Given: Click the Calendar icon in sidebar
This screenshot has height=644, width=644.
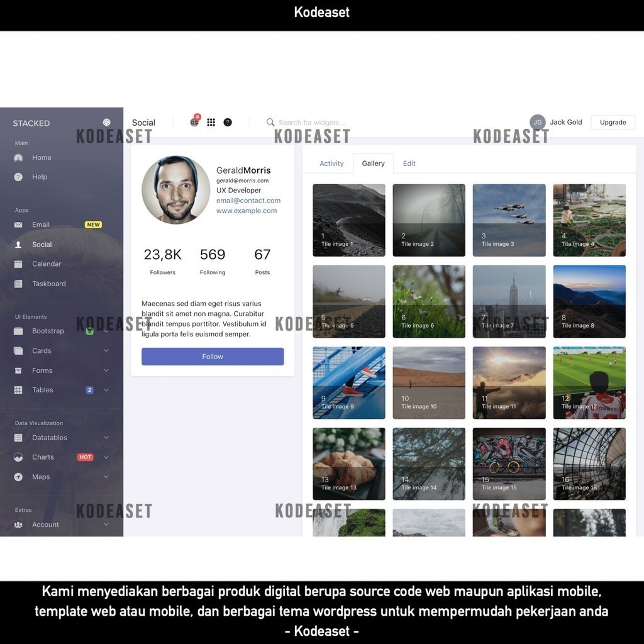Looking at the screenshot, I should (x=18, y=264).
